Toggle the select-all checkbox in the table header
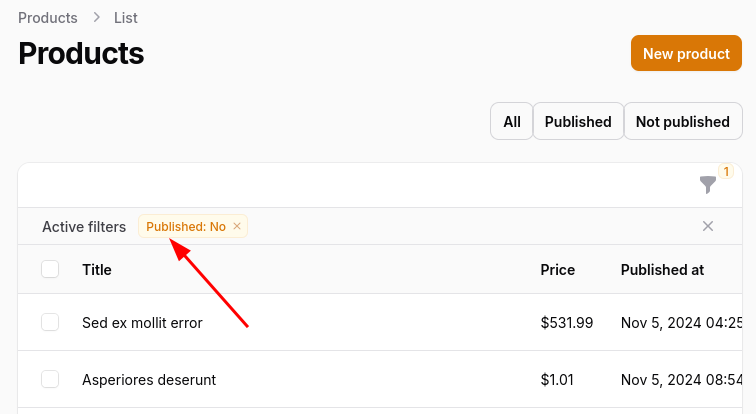The height and width of the screenshot is (414, 756). [x=50, y=269]
